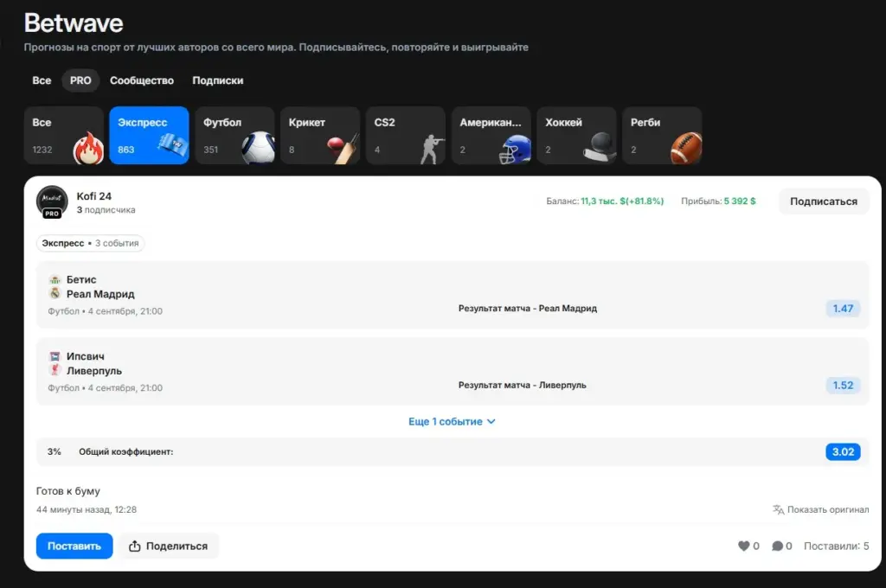Click the Общий коэффициент label
The height and width of the screenshot is (588, 886).
coord(126,452)
